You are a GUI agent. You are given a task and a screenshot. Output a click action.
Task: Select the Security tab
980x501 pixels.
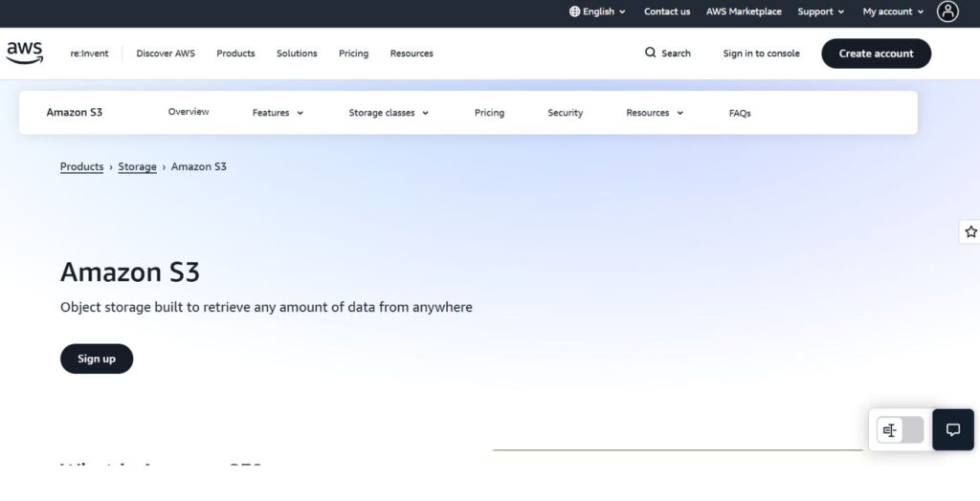(565, 113)
